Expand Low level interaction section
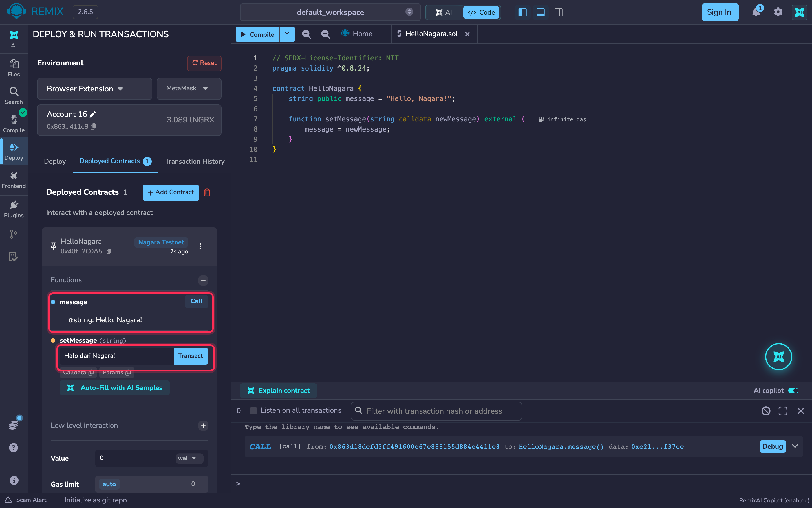 pos(203,426)
